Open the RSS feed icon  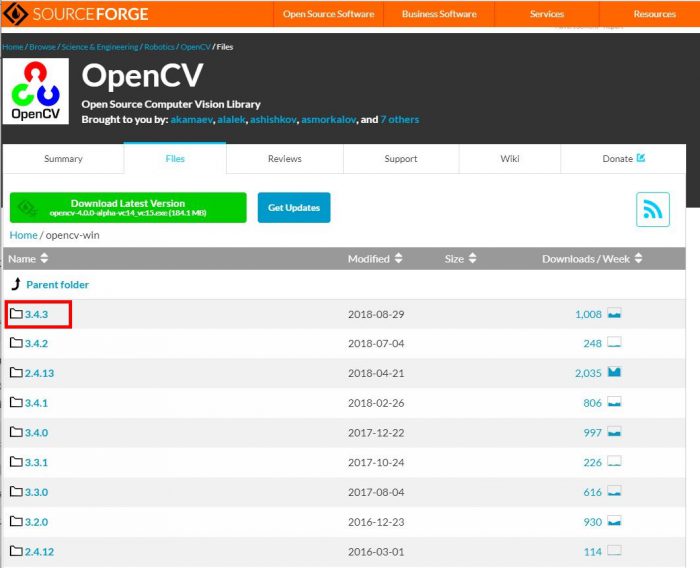653,209
